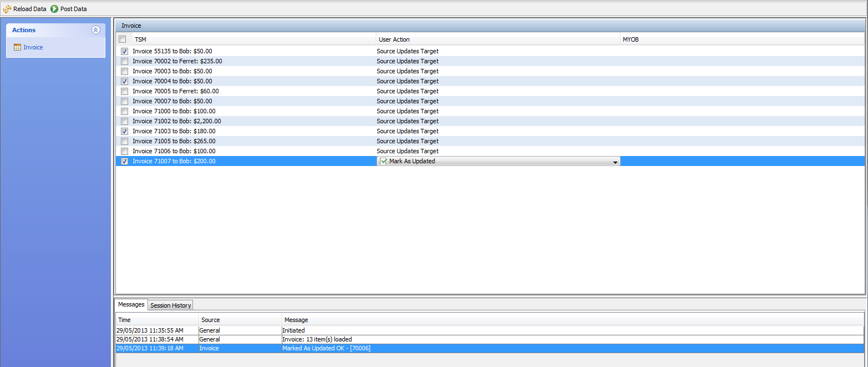
Task: Click the checkmark icon beside Mark As Updated
Action: click(x=383, y=162)
